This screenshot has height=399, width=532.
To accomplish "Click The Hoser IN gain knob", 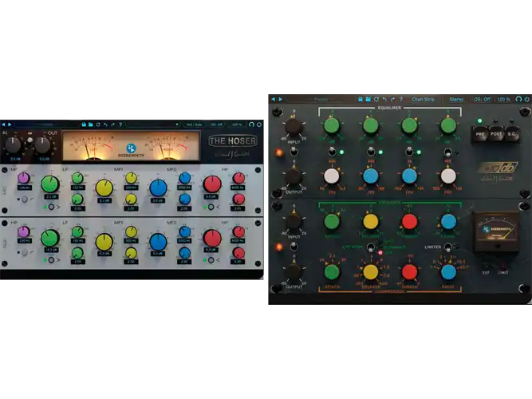I will point(13,145).
